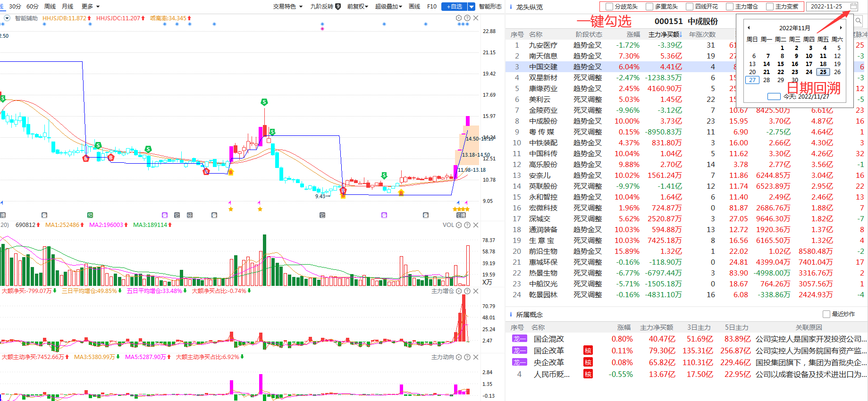Select the 南天信息 stock row
Screen dimensions: 868x401
coord(687,56)
